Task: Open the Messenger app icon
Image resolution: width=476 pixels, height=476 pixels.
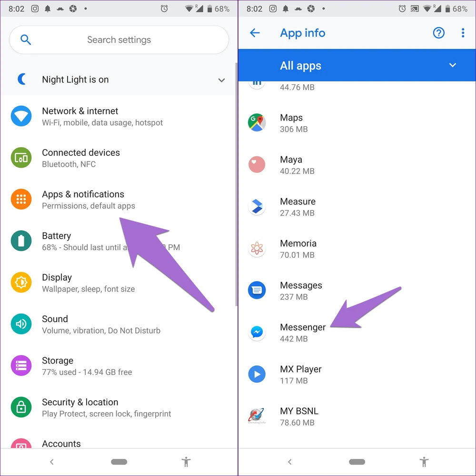Action: (257, 332)
